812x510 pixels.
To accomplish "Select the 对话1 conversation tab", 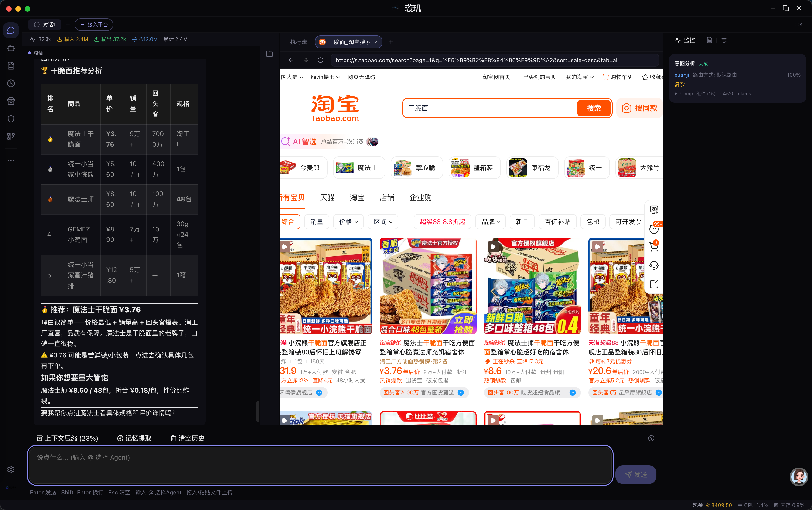I will (44, 25).
